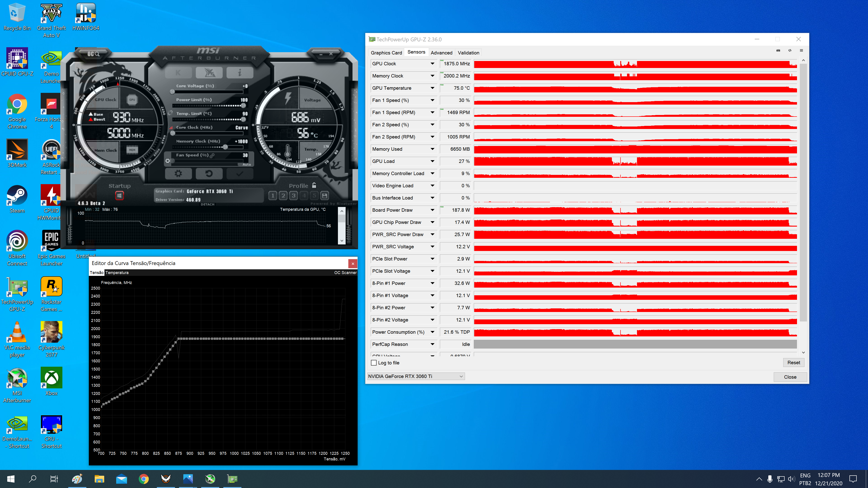This screenshot has width=868, height=488.
Task: Switch to Temperatura tab in curve editor
Action: pyautogui.click(x=117, y=272)
